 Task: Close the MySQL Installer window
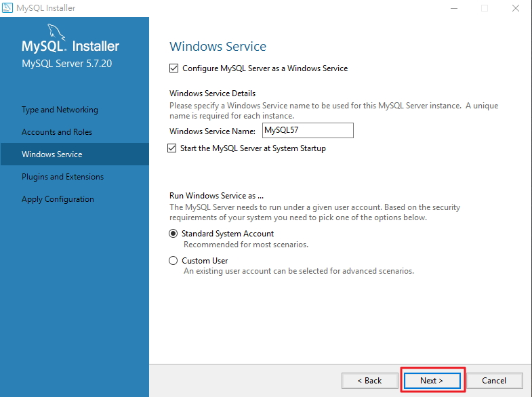516,8
